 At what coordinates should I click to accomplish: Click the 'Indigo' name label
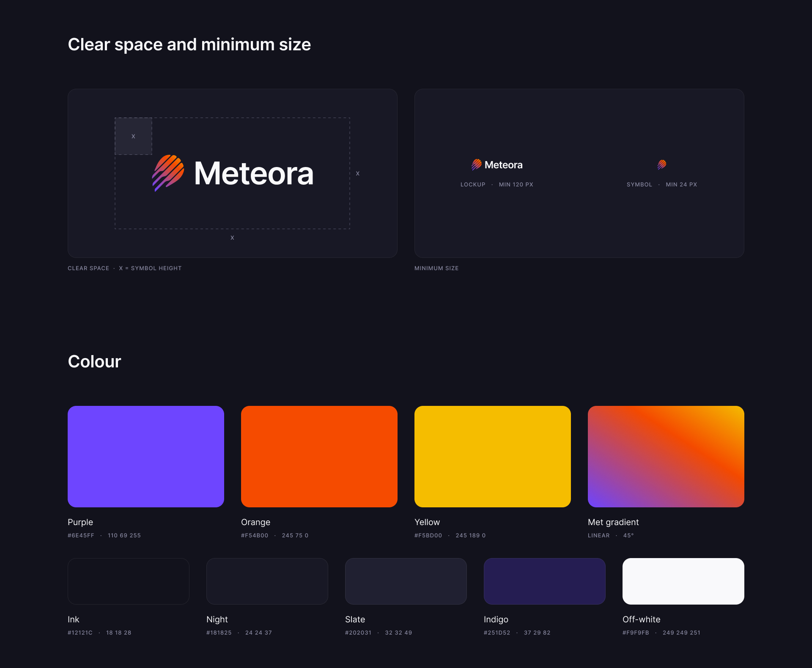tap(496, 619)
